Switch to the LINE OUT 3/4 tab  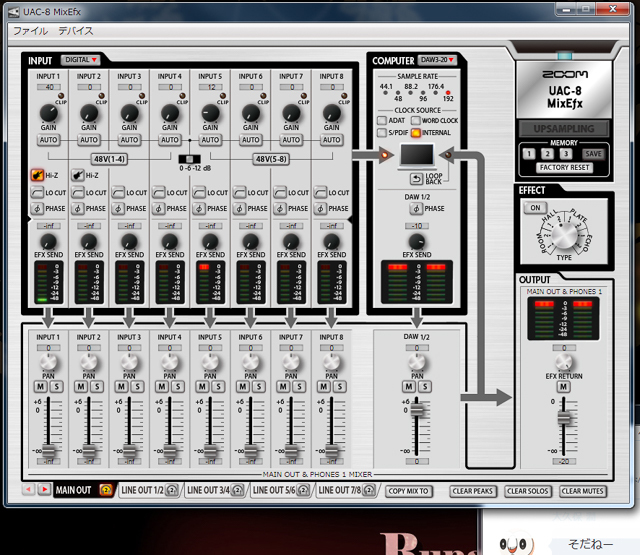pos(208,490)
